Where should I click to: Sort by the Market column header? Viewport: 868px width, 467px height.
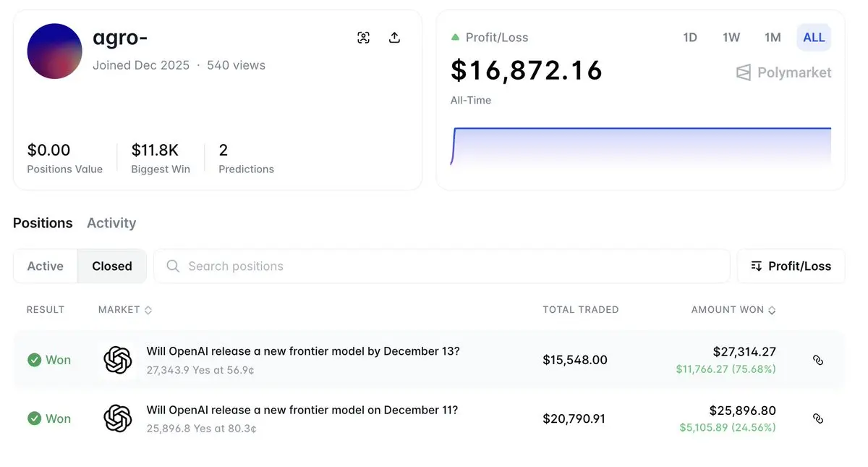[125, 310]
